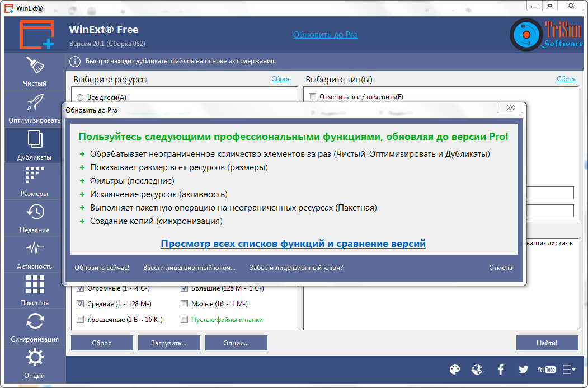
Task: Click the Показывает размер всех ресурсов line
Action: (179, 167)
